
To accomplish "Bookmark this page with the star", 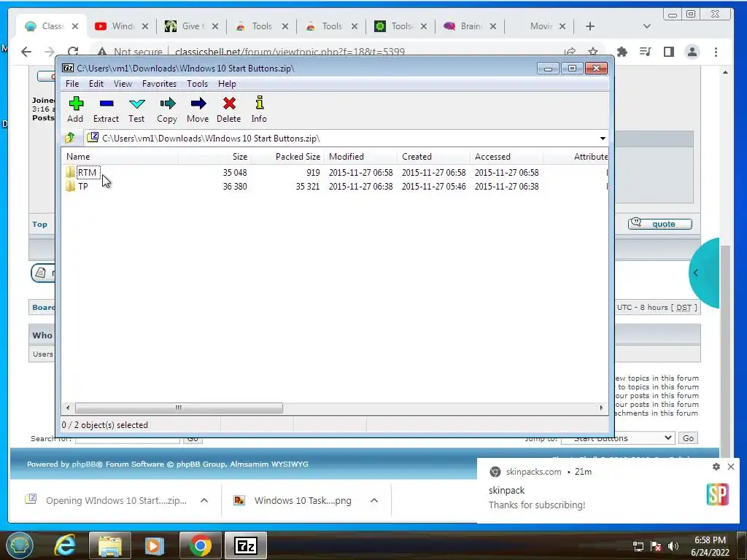I will tap(592, 52).
